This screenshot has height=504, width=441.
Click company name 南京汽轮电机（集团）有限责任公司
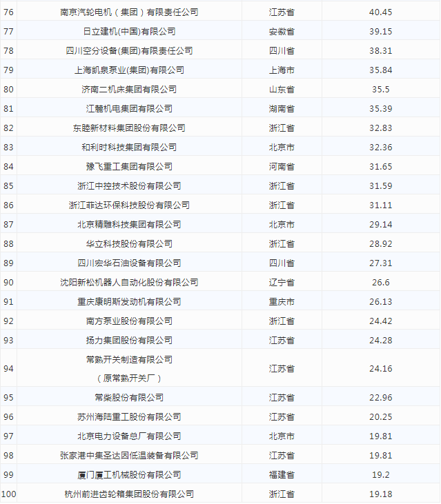tap(129, 12)
